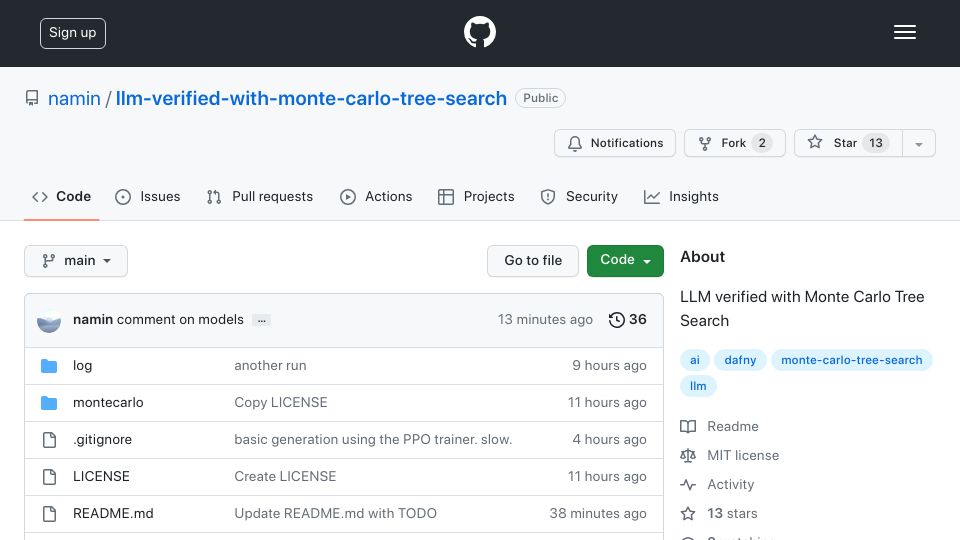Click the stars icon next to 13 stars
The width and height of the screenshot is (960, 540).
(x=688, y=513)
